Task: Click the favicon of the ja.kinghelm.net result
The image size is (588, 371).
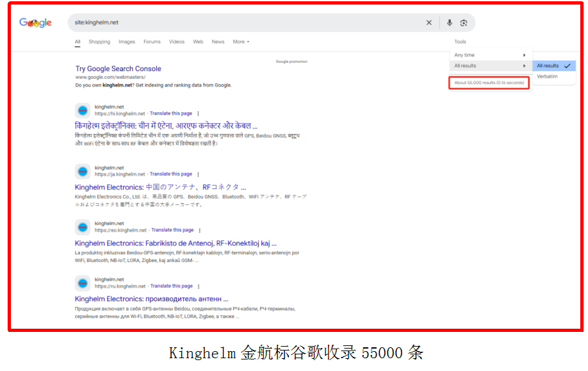Action: pos(83,171)
